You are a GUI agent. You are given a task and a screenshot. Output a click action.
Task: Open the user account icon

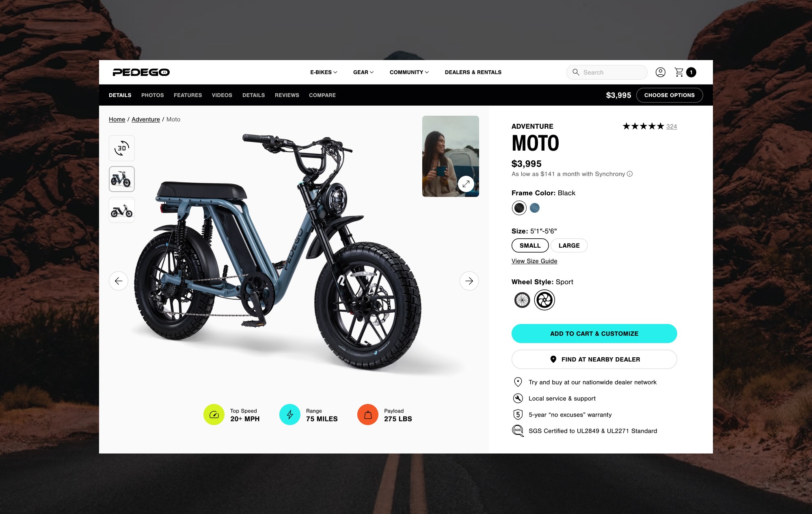(661, 72)
